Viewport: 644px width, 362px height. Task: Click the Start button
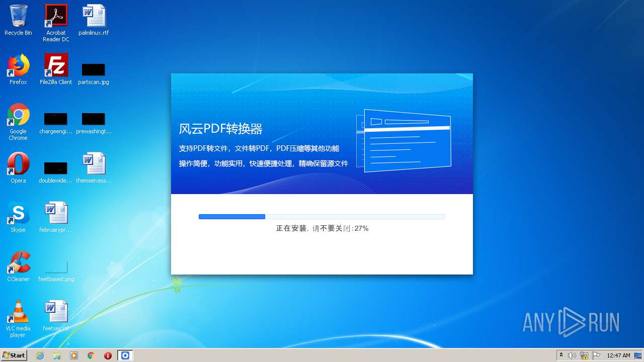click(x=14, y=355)
